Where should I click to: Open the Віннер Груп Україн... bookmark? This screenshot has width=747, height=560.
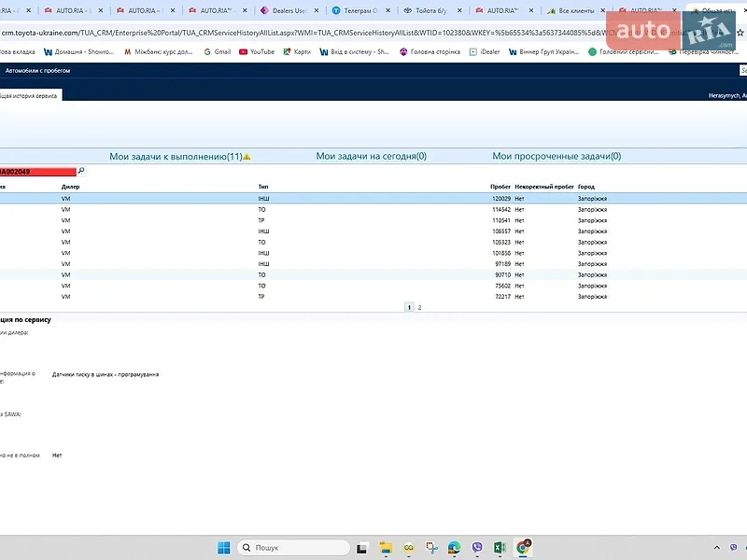coord(544,52)
